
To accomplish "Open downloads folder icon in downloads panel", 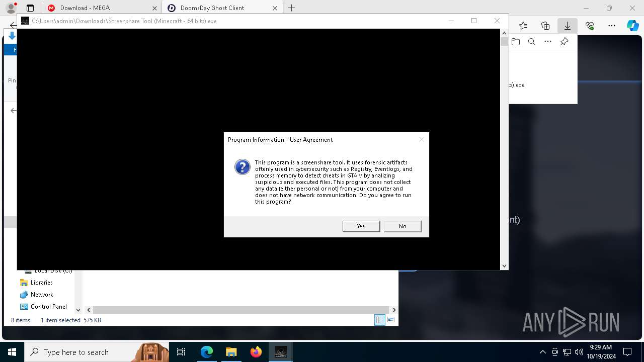I will tap(516, 42).
